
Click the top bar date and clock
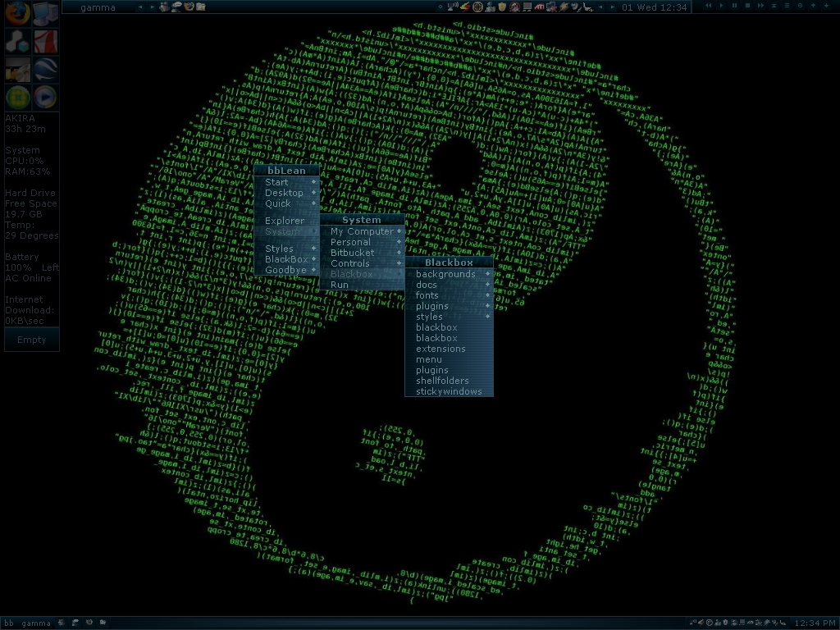pyautogui.click(x=654, y=7)
